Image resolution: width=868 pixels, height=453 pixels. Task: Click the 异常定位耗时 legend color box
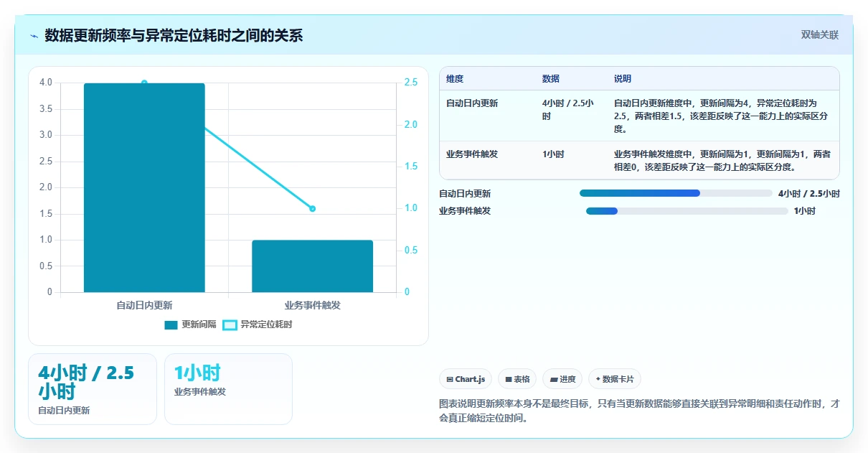click(x=230, y=325)
